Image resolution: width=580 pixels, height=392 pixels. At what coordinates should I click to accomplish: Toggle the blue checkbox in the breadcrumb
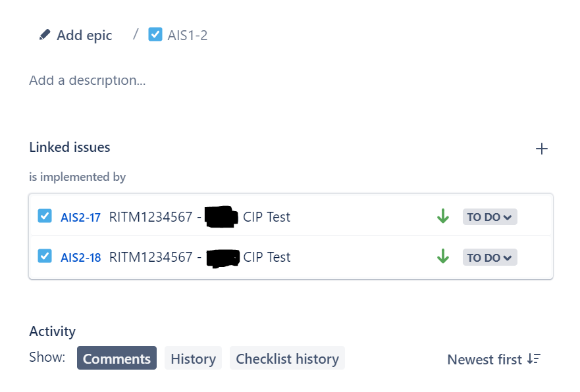(155, 34)
